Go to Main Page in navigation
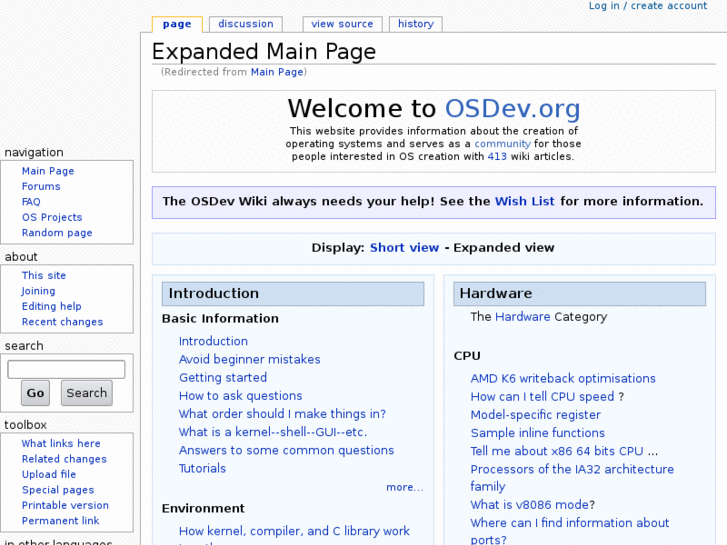 48,171
